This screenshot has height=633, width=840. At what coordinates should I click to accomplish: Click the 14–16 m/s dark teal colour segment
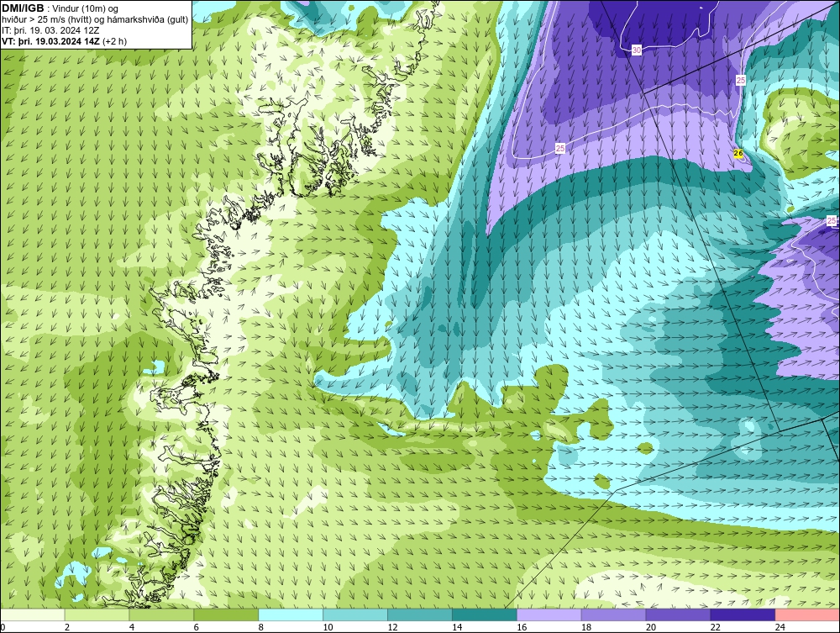(485, 615)
